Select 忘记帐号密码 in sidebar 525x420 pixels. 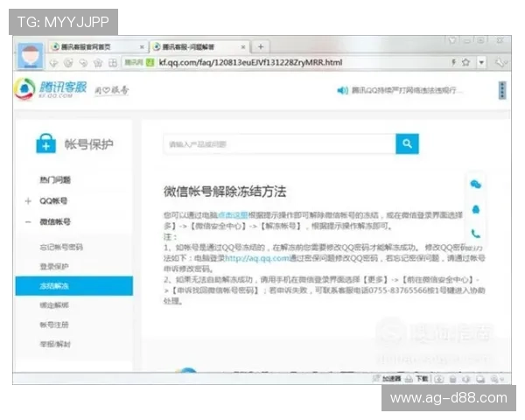[61, 247]
